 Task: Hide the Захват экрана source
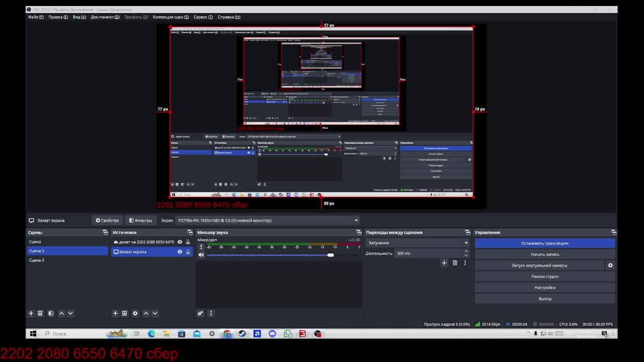click(x=180, y=251)
